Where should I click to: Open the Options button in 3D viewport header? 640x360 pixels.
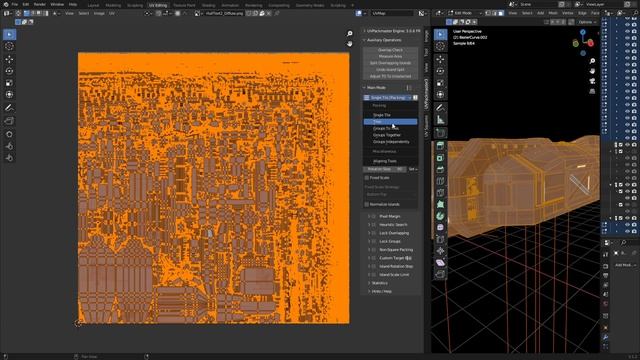[x=587, y=22]
